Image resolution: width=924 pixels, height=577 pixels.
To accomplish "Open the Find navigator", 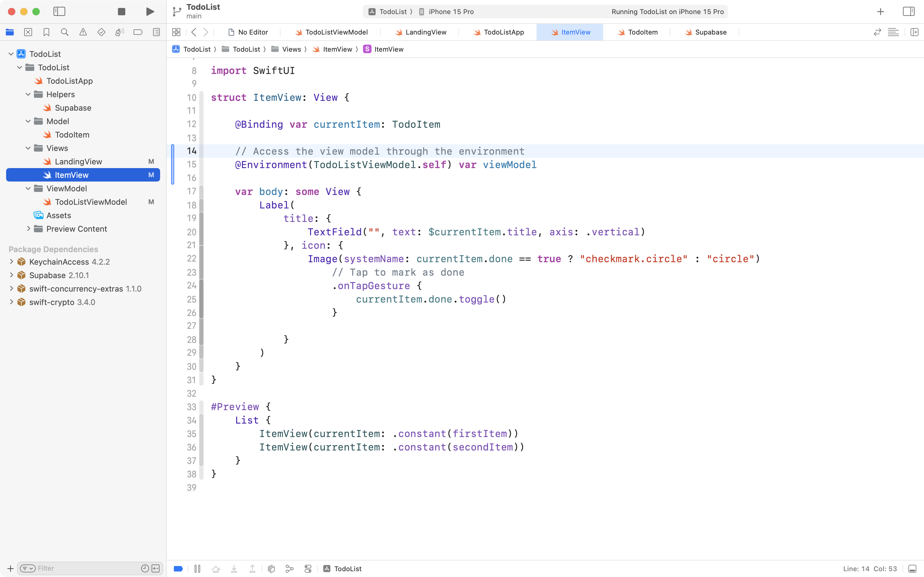I will 65,32.
